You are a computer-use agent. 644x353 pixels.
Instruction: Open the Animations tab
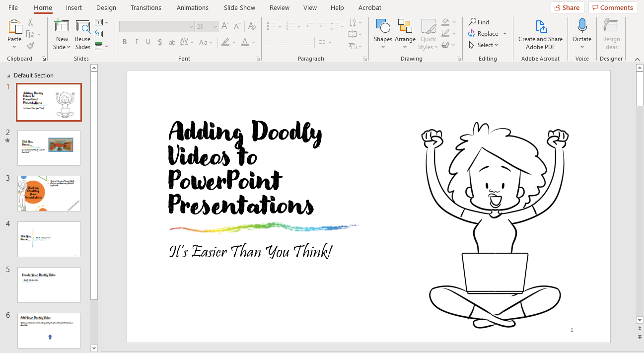click(192, 7)
